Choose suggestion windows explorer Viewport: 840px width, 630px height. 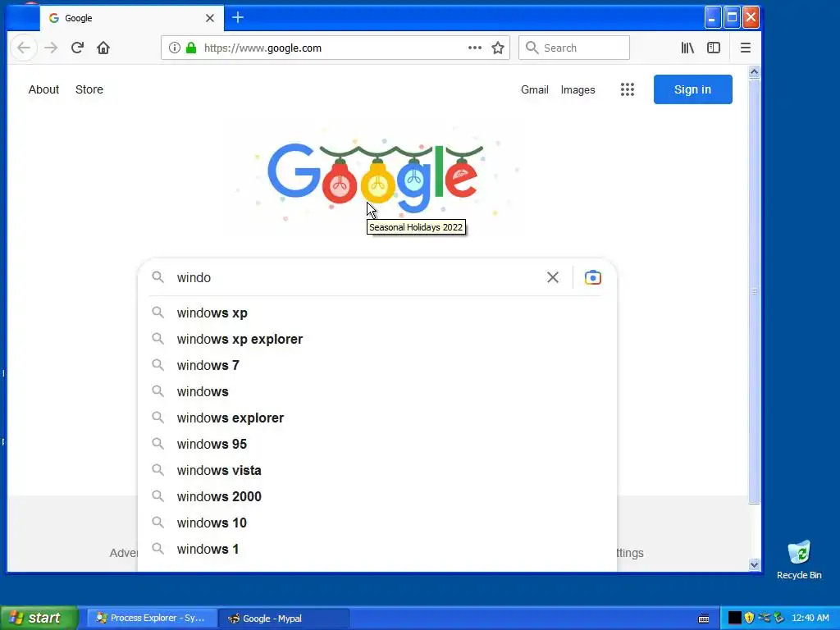coord(377,418)
